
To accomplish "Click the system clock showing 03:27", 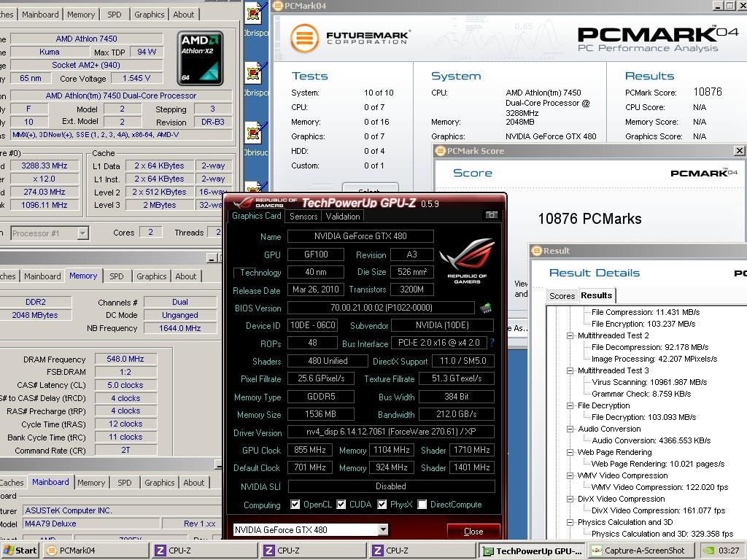I will pyautogui.click(x=729, y=551).
